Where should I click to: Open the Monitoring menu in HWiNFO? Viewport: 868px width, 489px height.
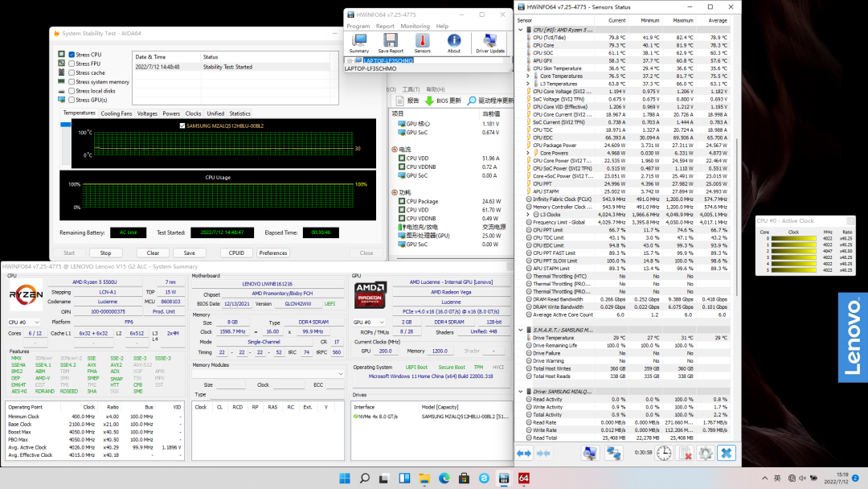click(x=416, y=27)
